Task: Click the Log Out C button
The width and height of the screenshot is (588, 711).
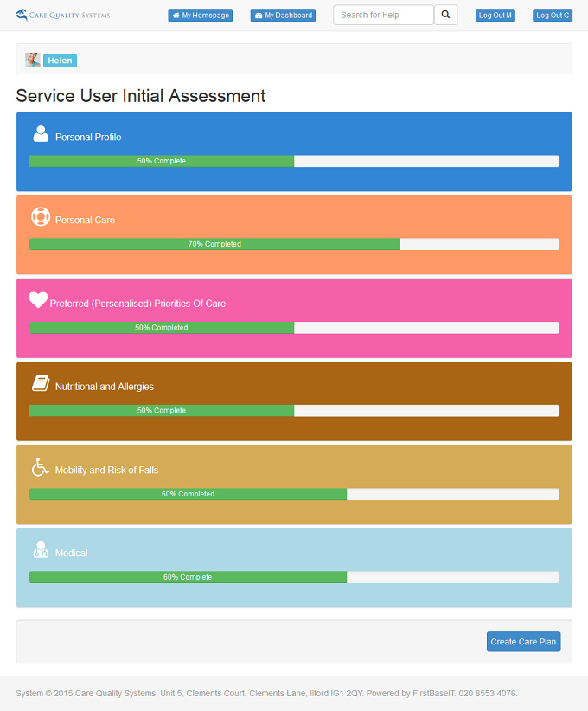Action: [x=553, y=16]
